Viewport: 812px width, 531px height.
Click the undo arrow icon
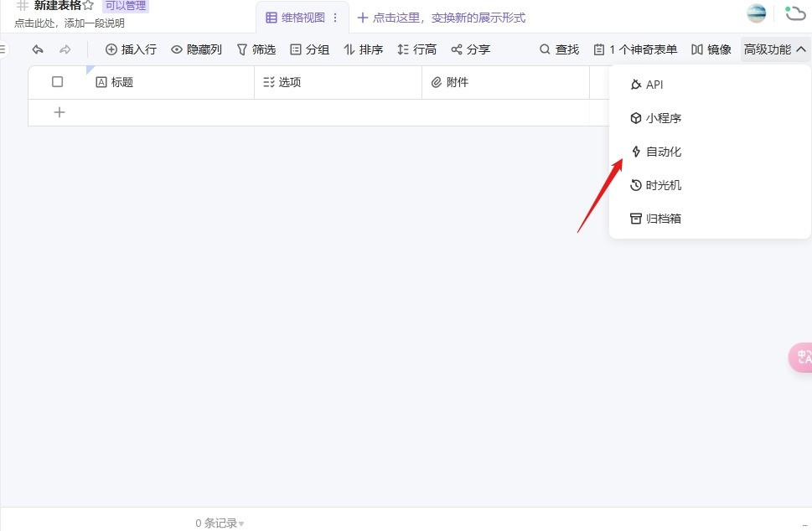pyautogui.click(x=38, y=49)
